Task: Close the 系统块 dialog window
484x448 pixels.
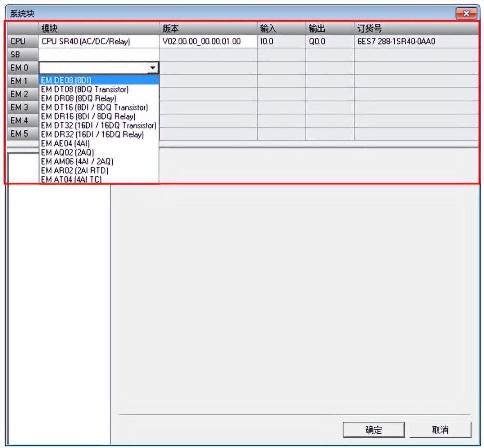Action: 466,14
